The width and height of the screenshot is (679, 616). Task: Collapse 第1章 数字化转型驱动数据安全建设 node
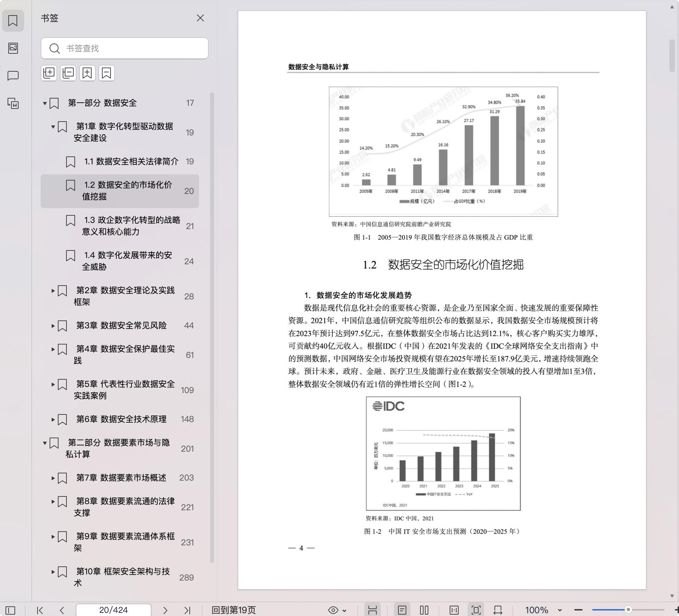pyautogui.click(x=53, y=127)
